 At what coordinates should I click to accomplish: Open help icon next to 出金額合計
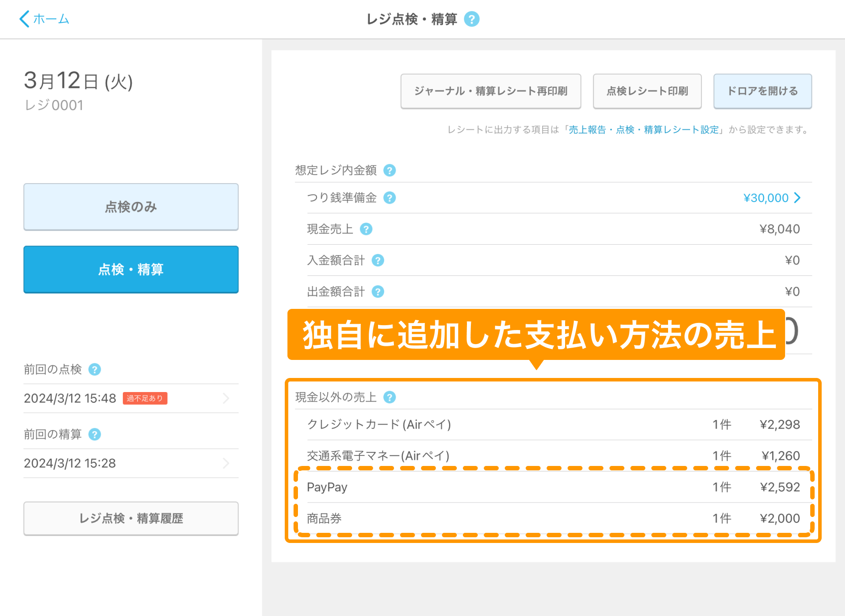pyautogui.click(x=378, y=292)
